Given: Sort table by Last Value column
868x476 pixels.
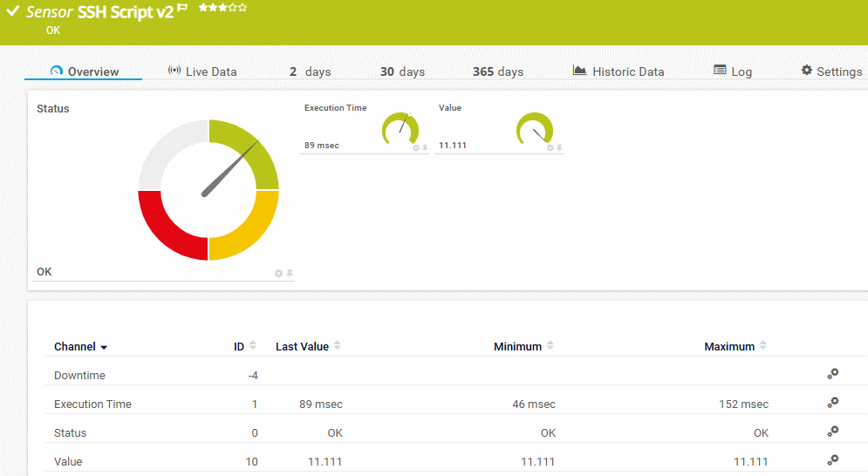Looking at the screenshot, I should (337, 346).
